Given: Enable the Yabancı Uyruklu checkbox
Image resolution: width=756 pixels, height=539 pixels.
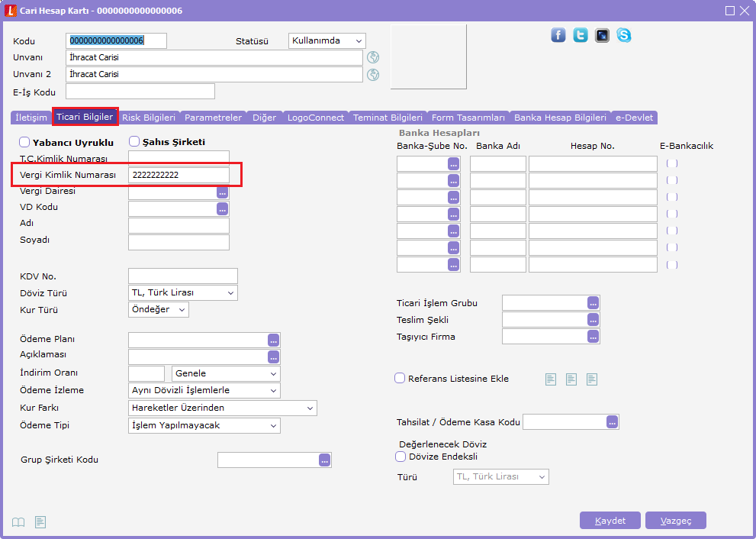Looking at the screenshot, I should coord(24,142).
